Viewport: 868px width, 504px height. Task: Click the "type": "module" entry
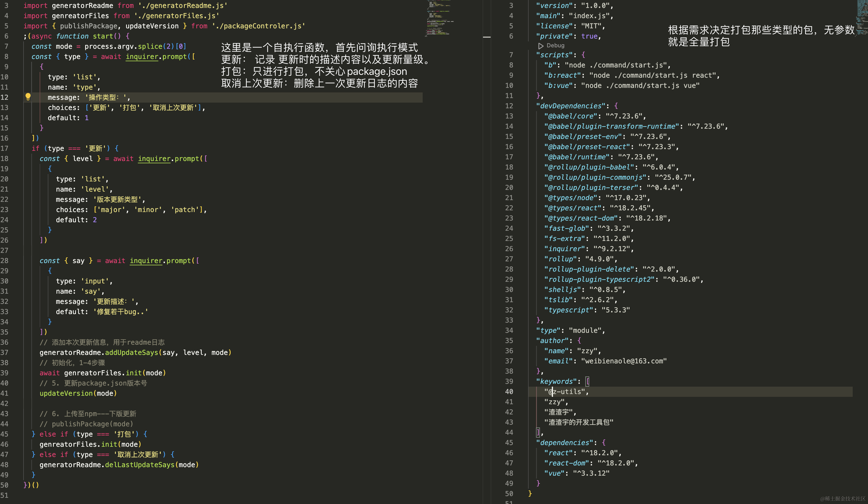[x=570, y=330]
